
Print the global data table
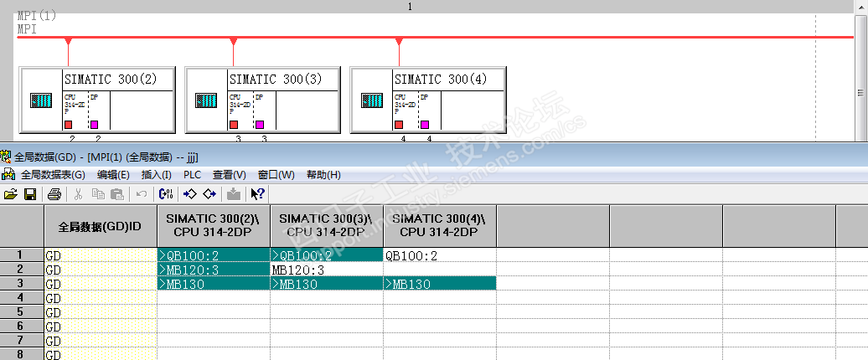pyautogui.click(x=54, y=194)
